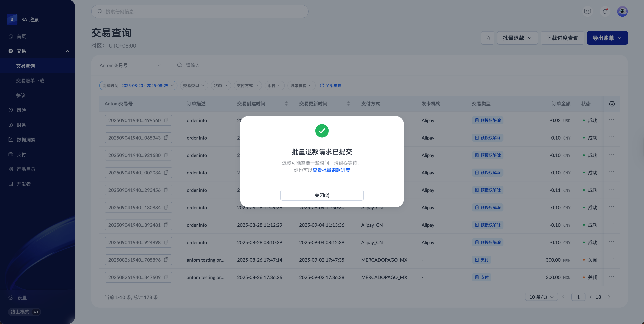Click 关闭 button in dialog

click(322, 195)
